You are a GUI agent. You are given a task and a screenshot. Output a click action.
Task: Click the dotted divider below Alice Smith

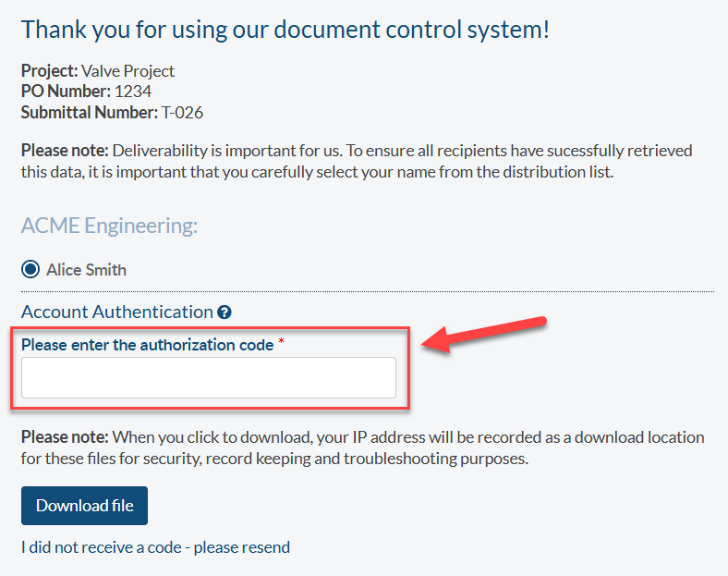coord(370,292)
